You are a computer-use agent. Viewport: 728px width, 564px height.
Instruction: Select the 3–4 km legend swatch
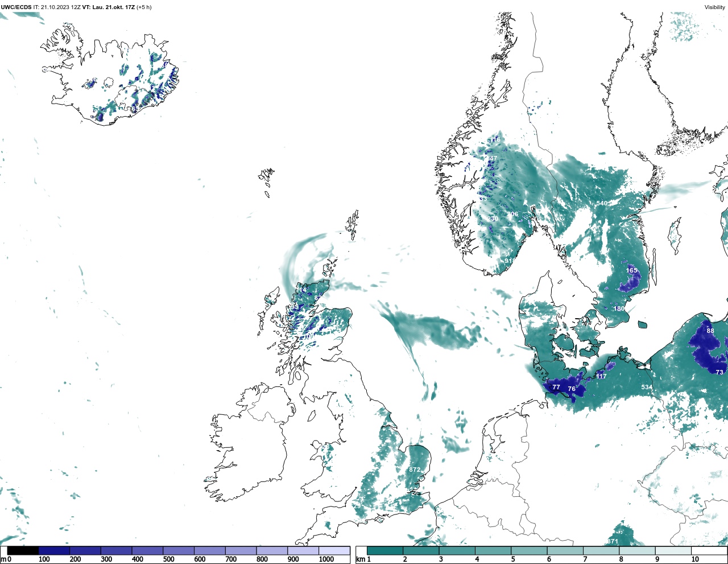click(457, 551)
